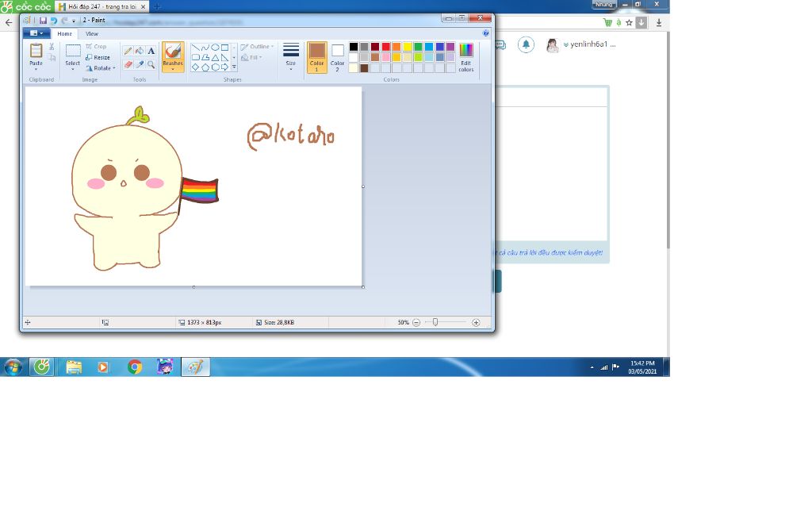812x507 pixels.
Task: Choose the Rectangle shape
Action: [x=224, y=47]
